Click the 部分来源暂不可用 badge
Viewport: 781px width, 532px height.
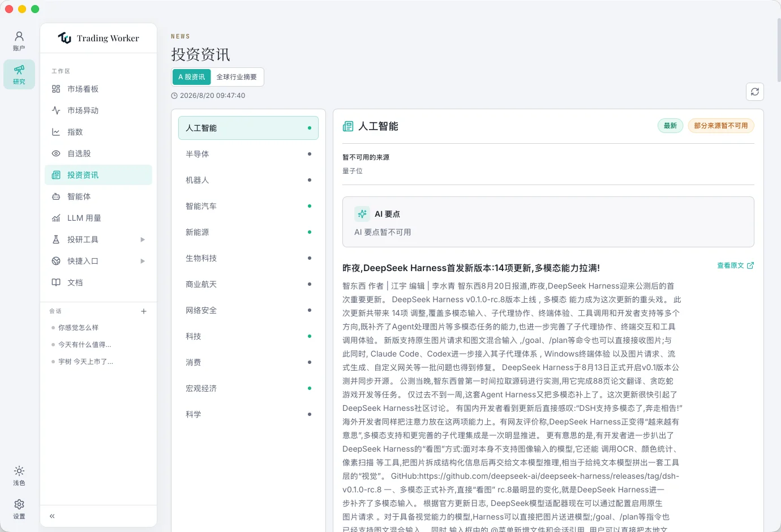[721, 126]
